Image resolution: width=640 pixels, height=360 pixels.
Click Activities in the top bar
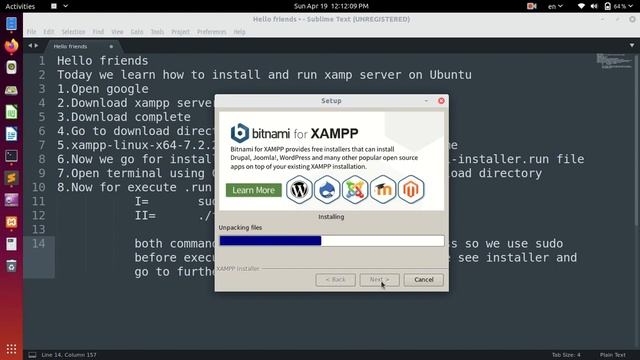pyautogui.click(x=20, y=6)
